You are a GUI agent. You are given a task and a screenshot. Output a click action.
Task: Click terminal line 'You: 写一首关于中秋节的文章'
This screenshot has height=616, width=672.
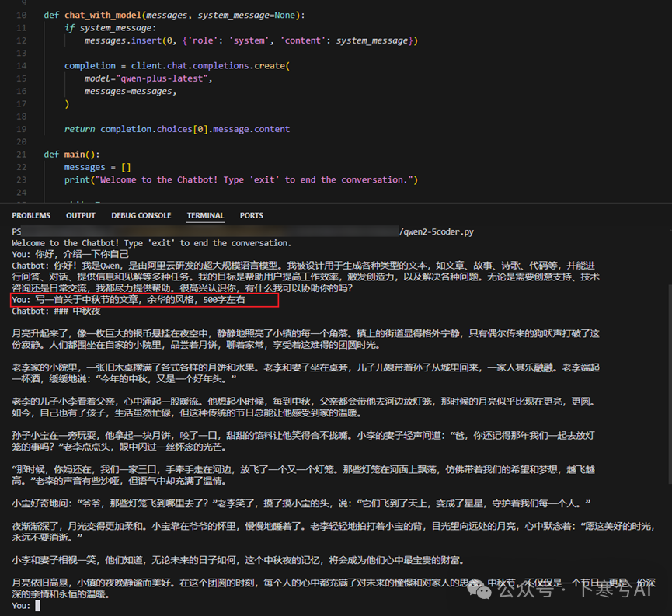point(128,300)
